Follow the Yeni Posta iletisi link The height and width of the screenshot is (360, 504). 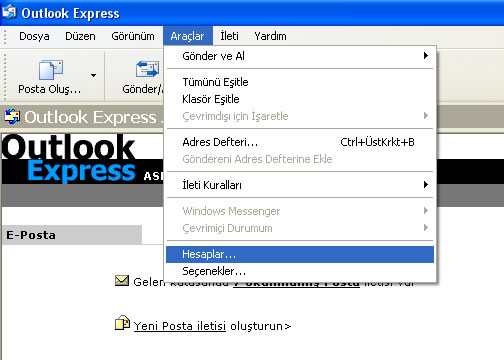(x=180, y=326)
